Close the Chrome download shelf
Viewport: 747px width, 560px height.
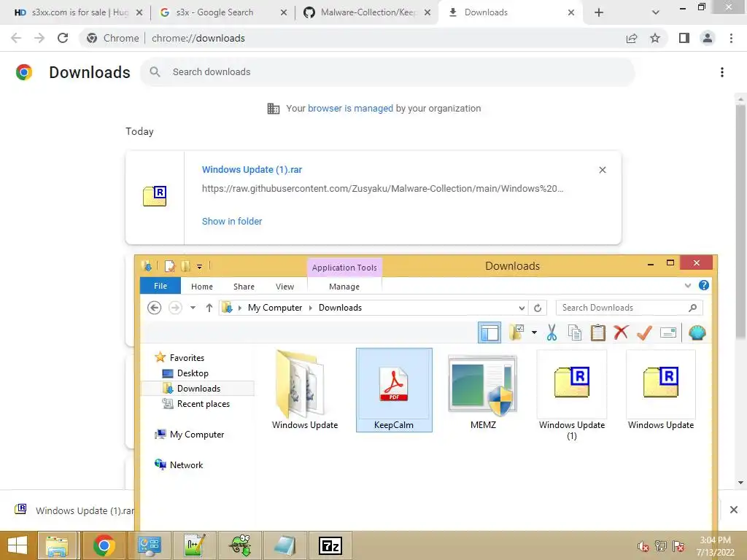pos(734,510)
